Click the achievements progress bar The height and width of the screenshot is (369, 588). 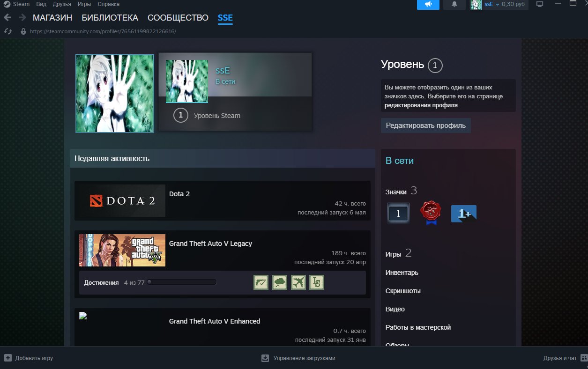pos(182,282)
